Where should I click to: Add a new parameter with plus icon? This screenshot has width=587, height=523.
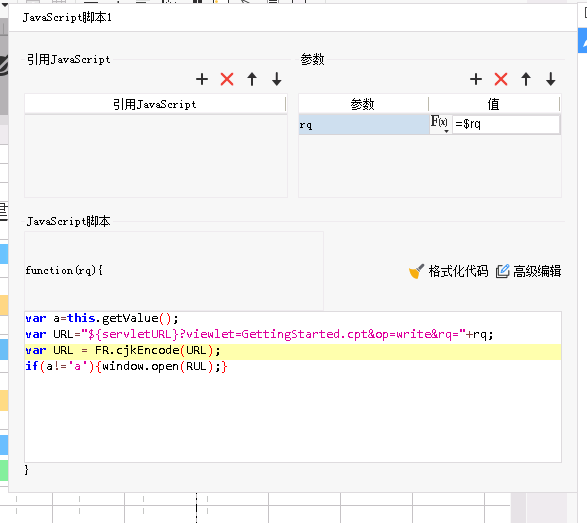click(476, 79)
